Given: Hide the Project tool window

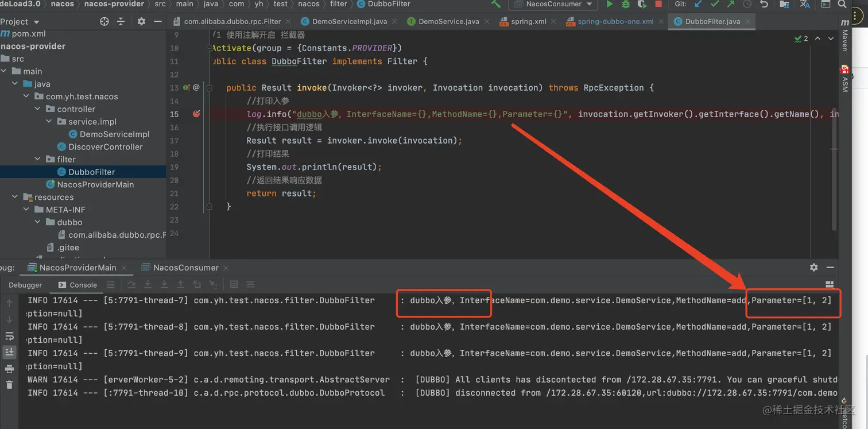Looking at the screenshot, I should click(157, 21).
